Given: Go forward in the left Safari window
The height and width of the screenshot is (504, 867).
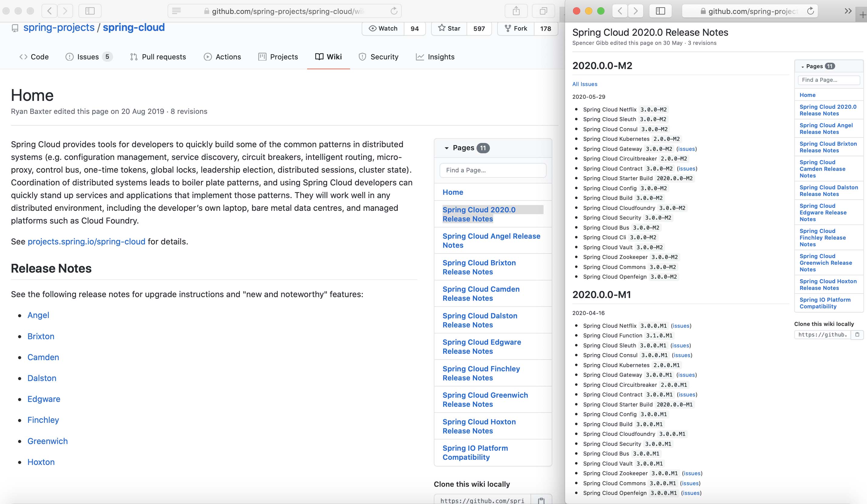Looking at the screenshot, I should pos(65,11).
